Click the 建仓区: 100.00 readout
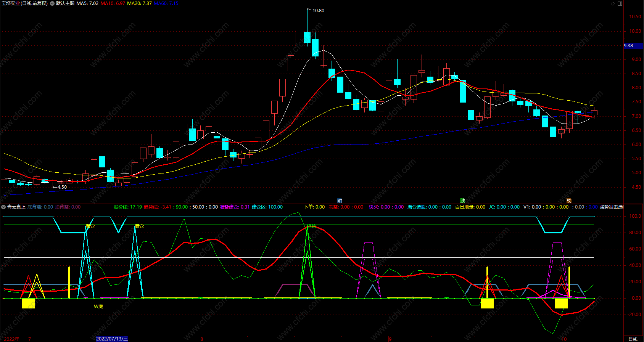This screenshot has height=342, width=644. tap(267, 207)
